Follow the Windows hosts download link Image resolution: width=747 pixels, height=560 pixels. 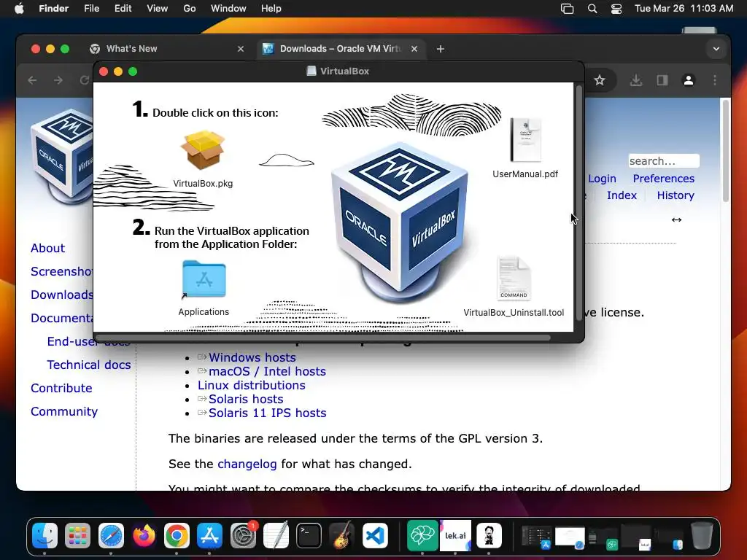click(x=252, y=357)
